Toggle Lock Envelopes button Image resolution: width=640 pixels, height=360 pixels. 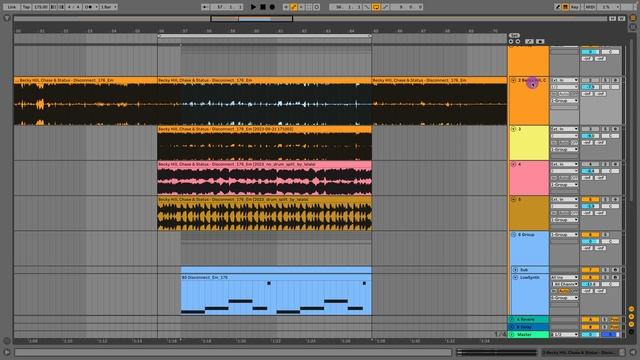click(x=540, y=42)
